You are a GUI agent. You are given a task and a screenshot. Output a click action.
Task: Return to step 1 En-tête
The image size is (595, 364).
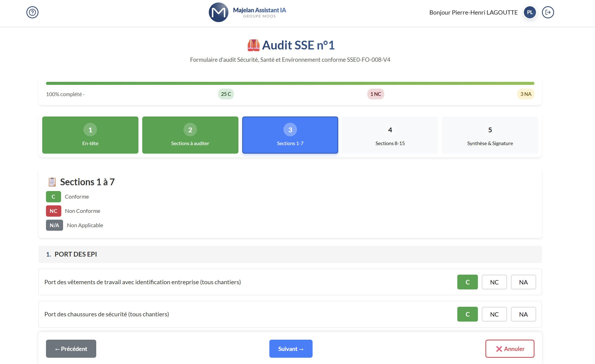[90, 135]
